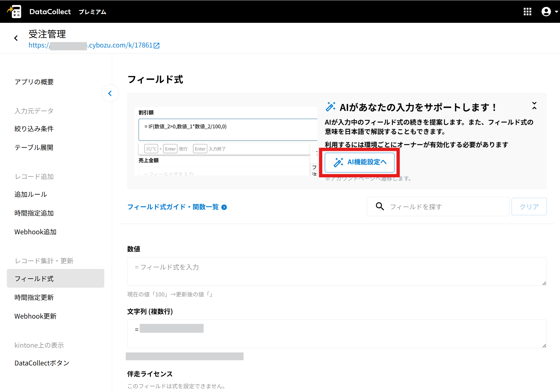Click the 文字列 (複数行) formula field

tap(336, 334)
